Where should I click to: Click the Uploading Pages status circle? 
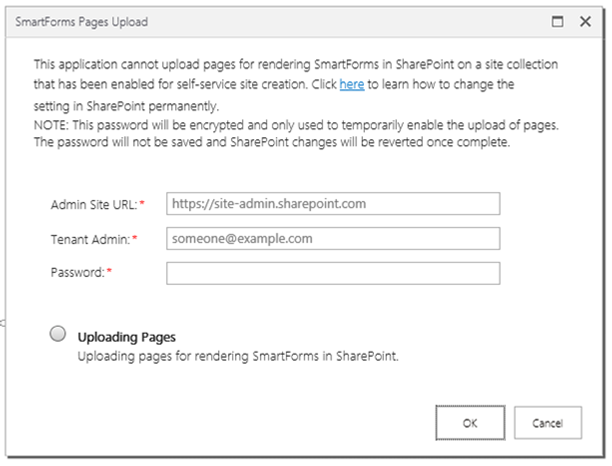[x=58, y=336]
